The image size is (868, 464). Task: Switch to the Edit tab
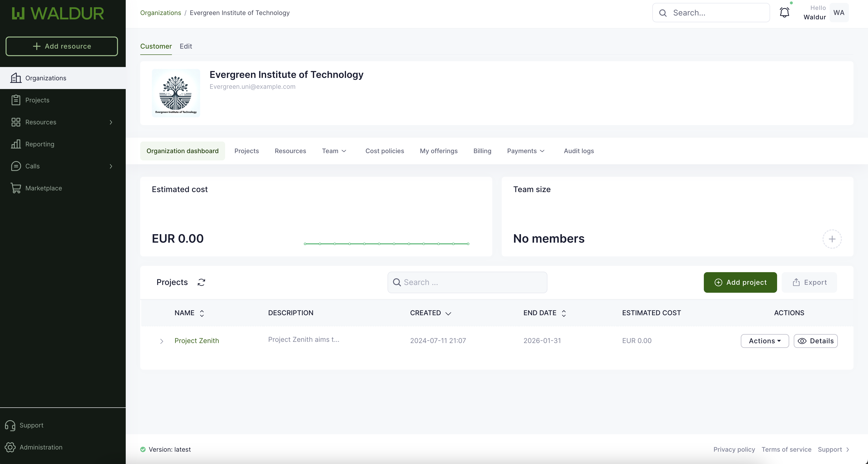[186, 46]
